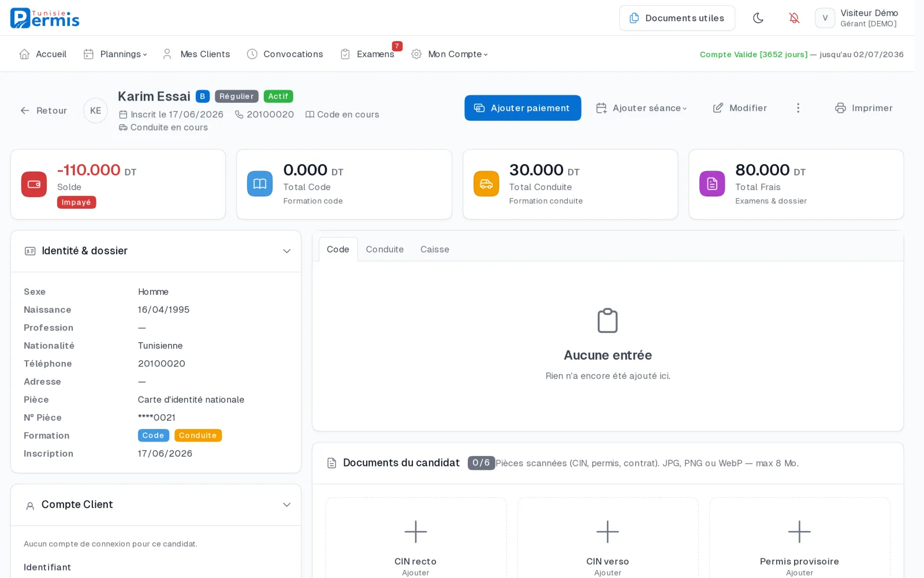Click Conduite en cours status

pos(169,127)
